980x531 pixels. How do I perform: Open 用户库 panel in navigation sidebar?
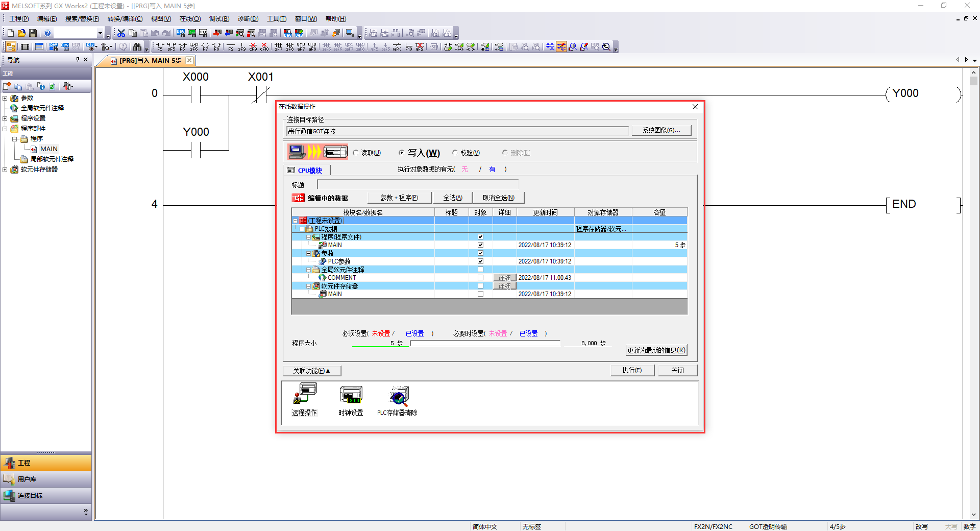pos(46,479)
